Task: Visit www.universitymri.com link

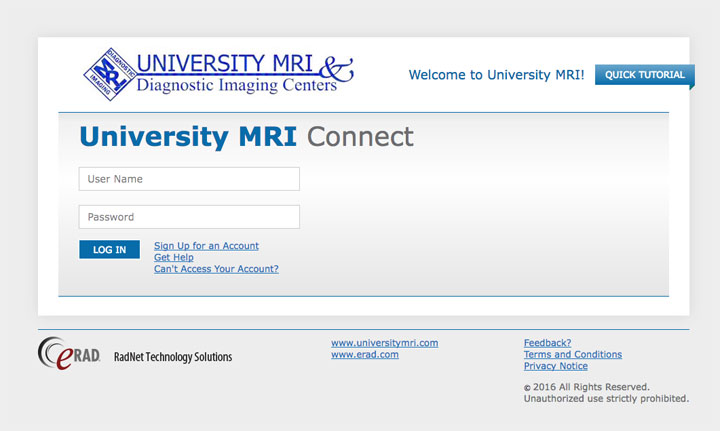Action: (385, 343)
